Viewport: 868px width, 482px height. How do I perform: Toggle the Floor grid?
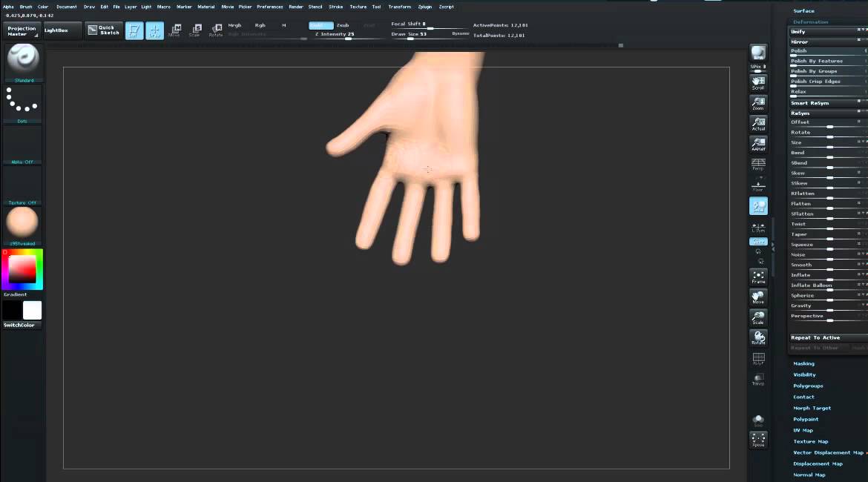coord(758,186)
